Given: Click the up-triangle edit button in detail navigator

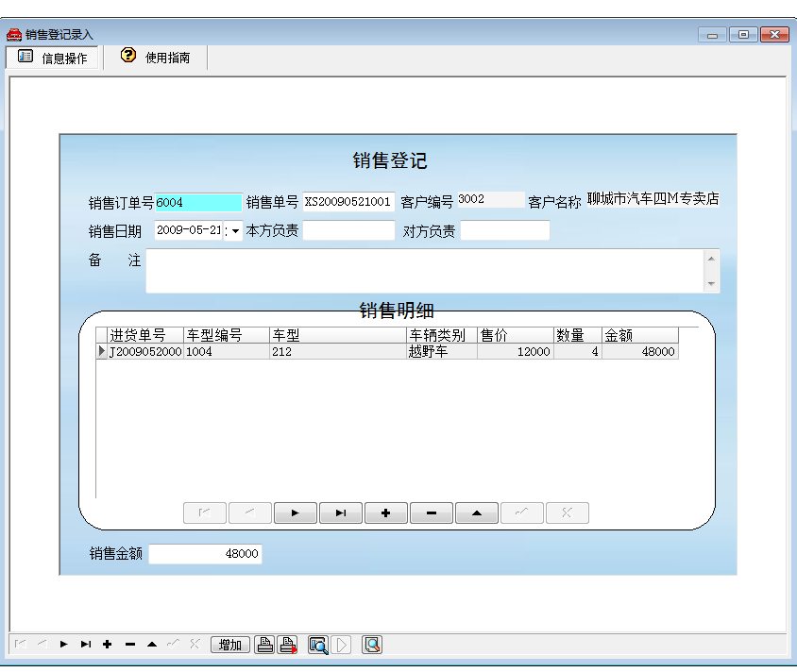Looking at the screenshot, I should point(476,513).
